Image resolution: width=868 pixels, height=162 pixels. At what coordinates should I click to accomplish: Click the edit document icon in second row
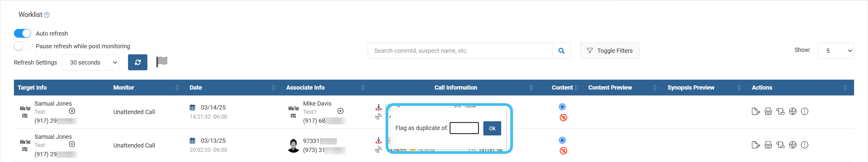(755, 145)
